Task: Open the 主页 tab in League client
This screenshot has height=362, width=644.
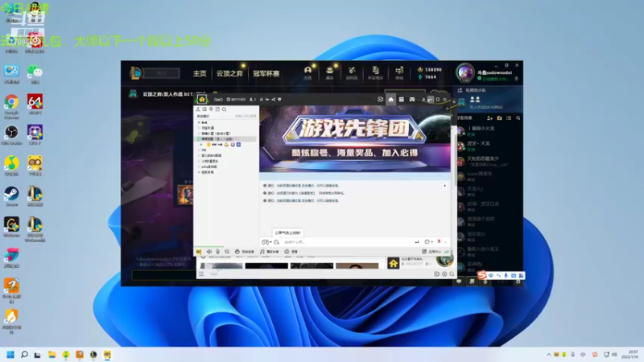Action: [200, 73]
